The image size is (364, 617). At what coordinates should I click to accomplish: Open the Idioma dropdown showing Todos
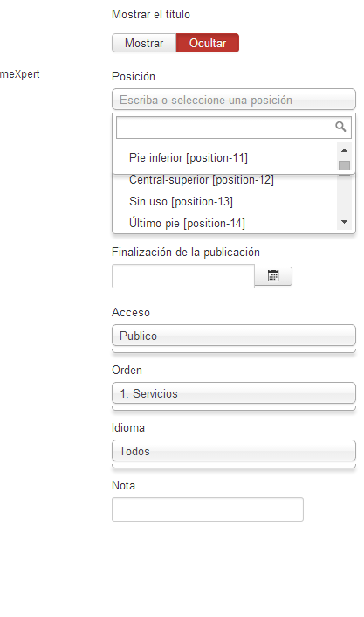pos(234,451)
